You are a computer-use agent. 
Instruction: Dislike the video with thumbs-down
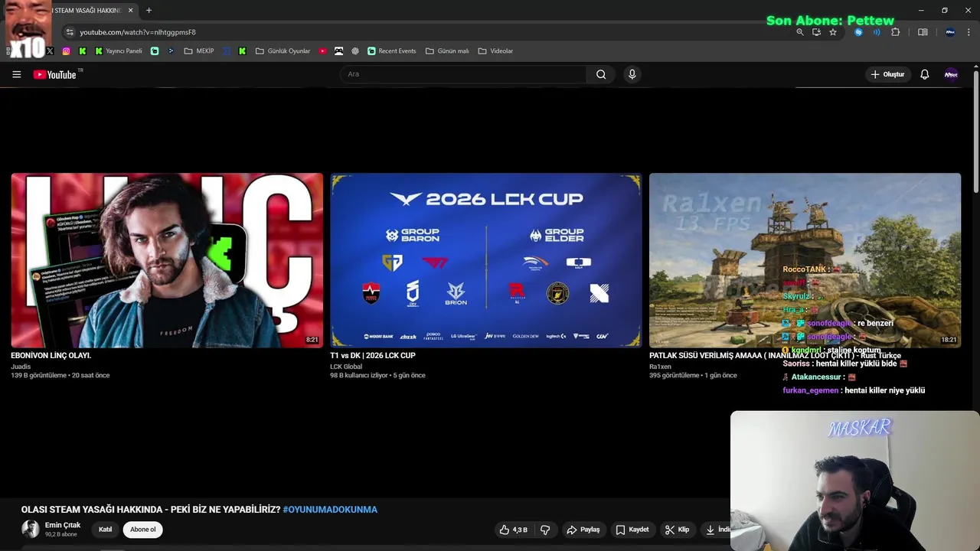tap(545, 530)
